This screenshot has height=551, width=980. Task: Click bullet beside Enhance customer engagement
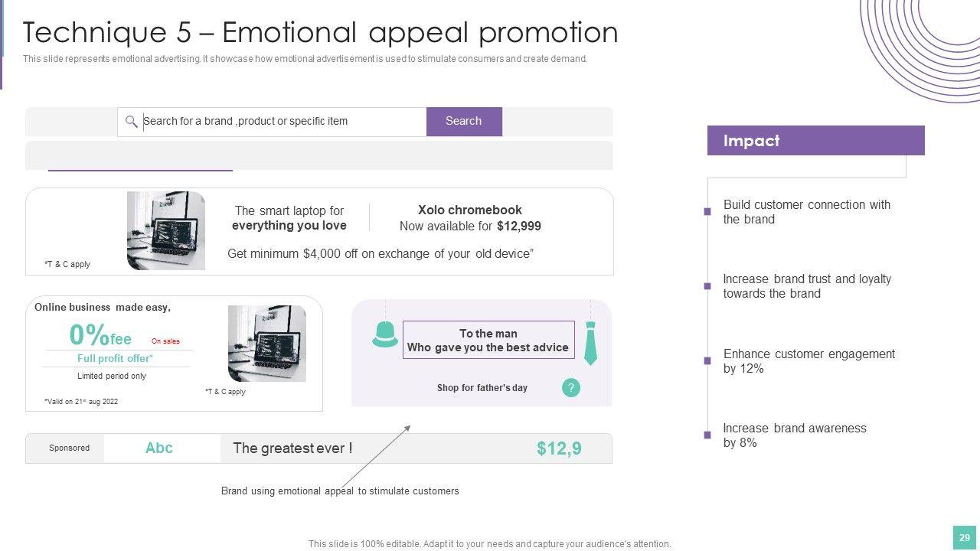[x=707, y=361]
